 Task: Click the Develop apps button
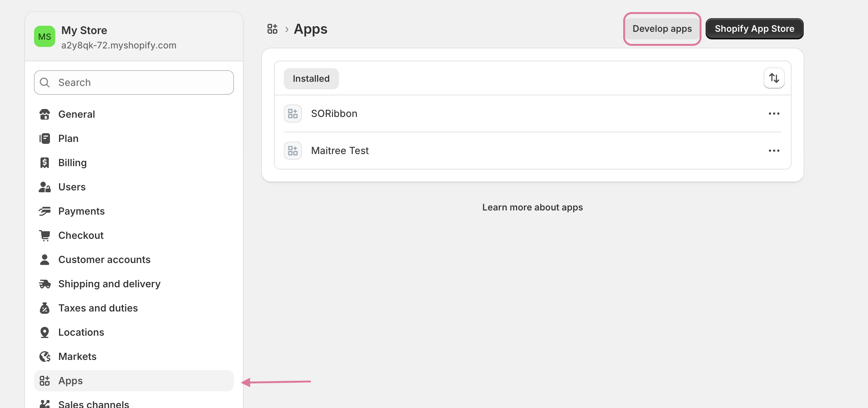[x=662, y=28]
